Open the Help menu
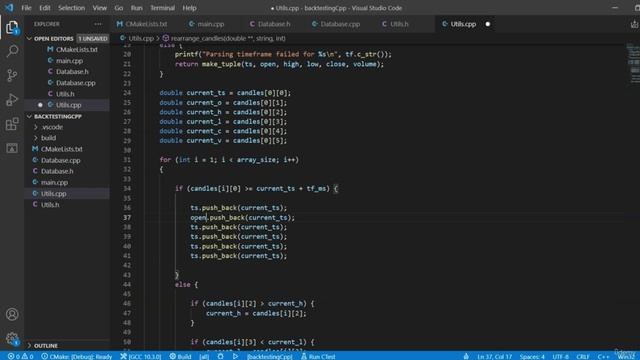The height and width of the screenshot is (360, 640). click(x=189, y=8)
